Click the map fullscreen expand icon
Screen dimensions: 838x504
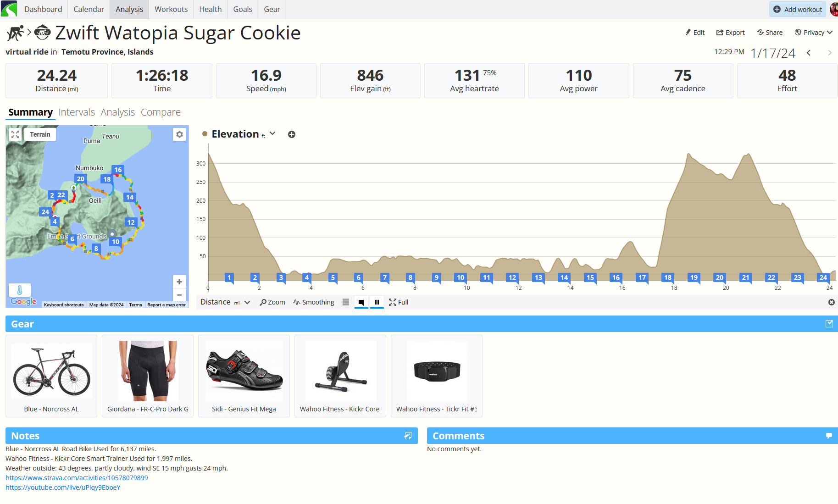[15, 134]
